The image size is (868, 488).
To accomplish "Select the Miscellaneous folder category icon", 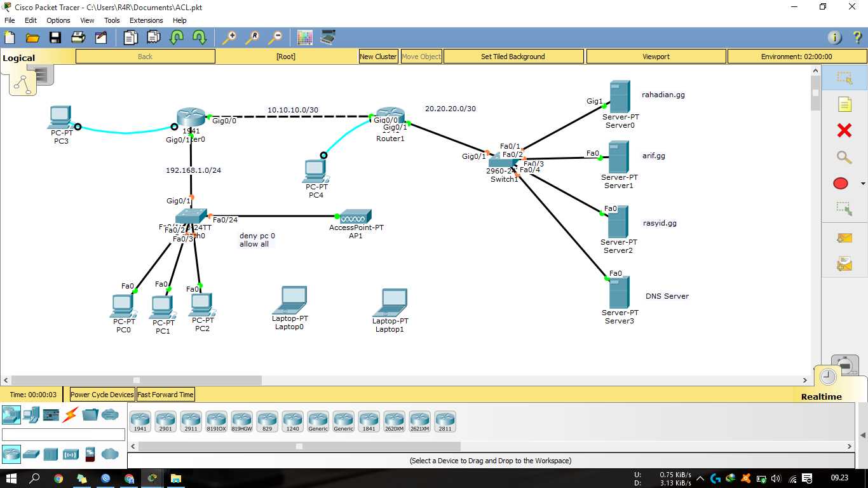I will [x=90, y=415].
